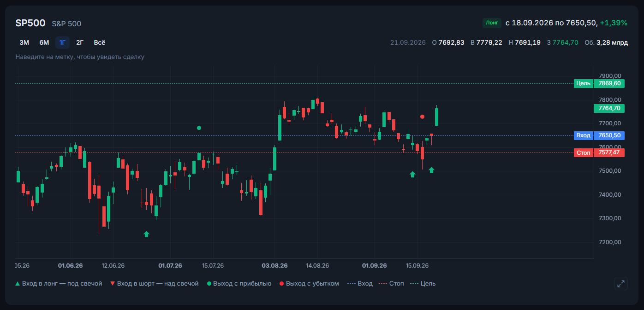This screenshot has height=310, width=644.
Task: Click the S&P 500 subtitle
Action: (x=66, y=23)
